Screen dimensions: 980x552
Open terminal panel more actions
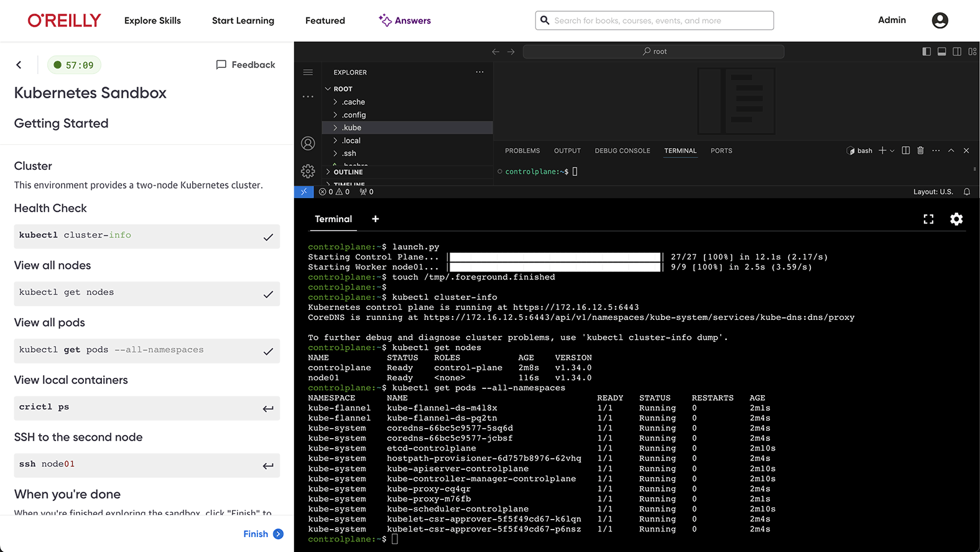pyautogui.click(x=936, y=151)
